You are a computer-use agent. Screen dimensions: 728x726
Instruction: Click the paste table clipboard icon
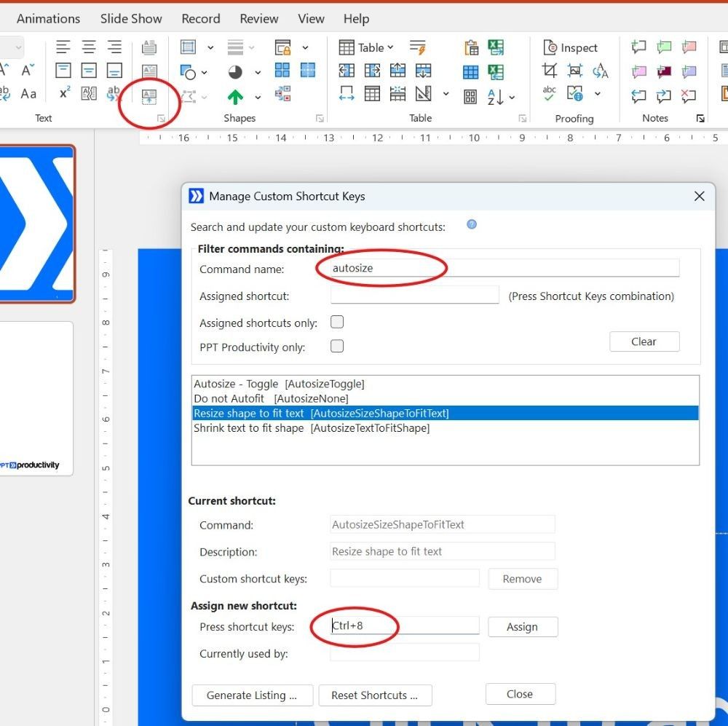tap(471, 47)
